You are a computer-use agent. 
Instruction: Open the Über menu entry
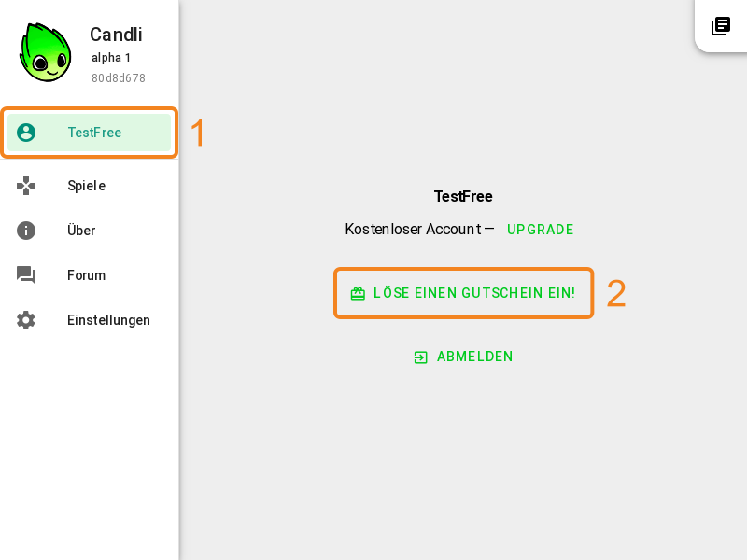[89, 231]
